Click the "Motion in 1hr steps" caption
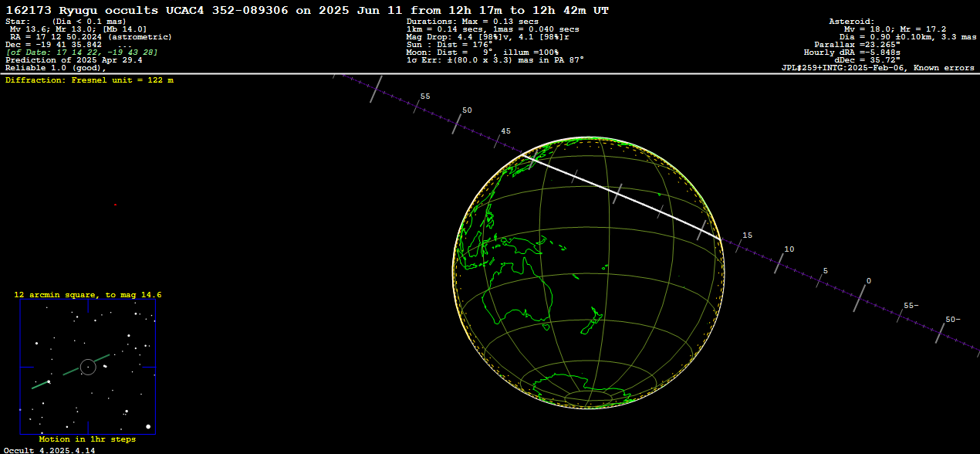The height and width of the screenshot is (454, 980). point(87,439)
